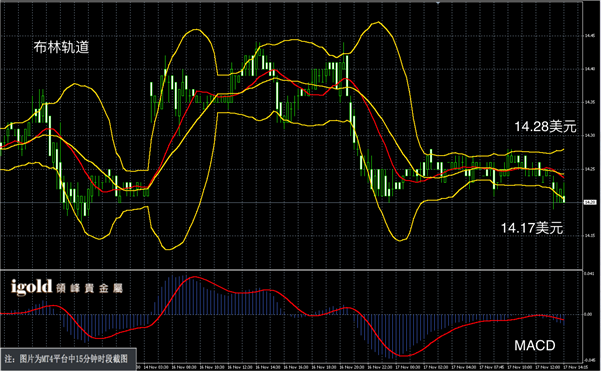The width and height of the screenshot is (601, 371).
Task: Click the note about the MT4 15-minute screenshot
Action: coord(68,359)
